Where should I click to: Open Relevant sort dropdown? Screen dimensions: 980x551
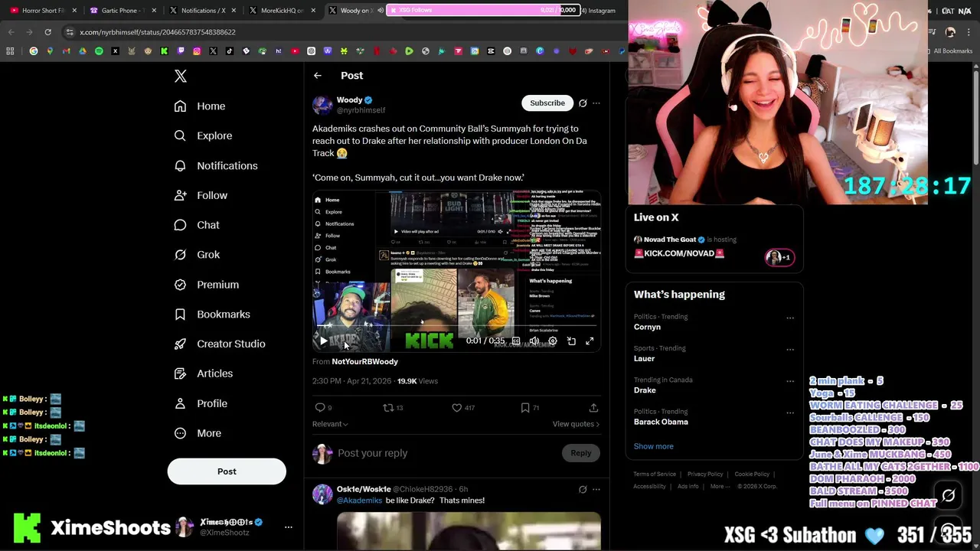tap(330, 424)
